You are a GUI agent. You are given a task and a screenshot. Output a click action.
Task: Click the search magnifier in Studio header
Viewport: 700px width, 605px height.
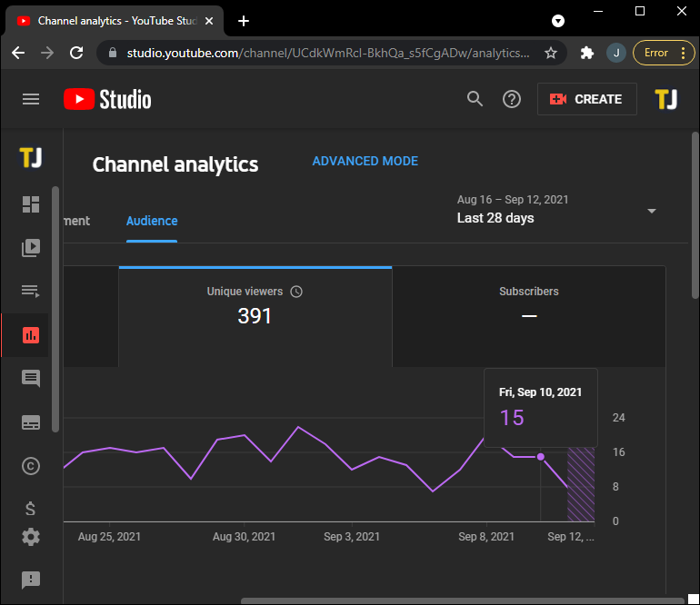(475, 99)
